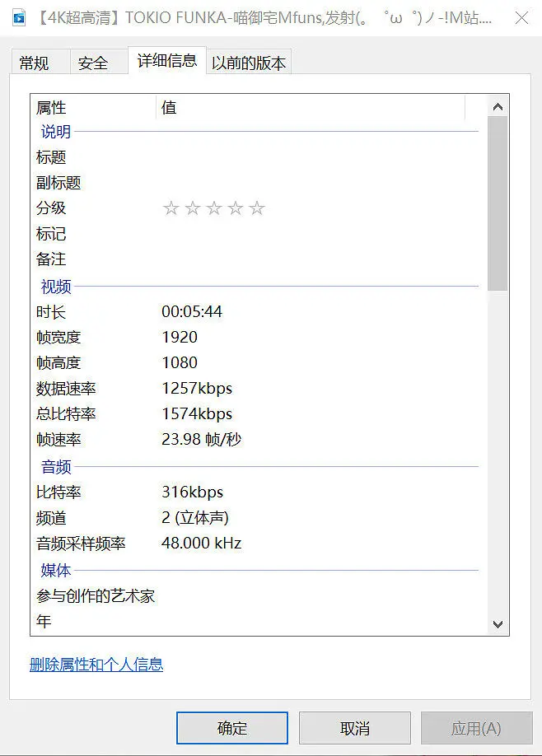Click the video file icon in title bar

pos(19,18)
